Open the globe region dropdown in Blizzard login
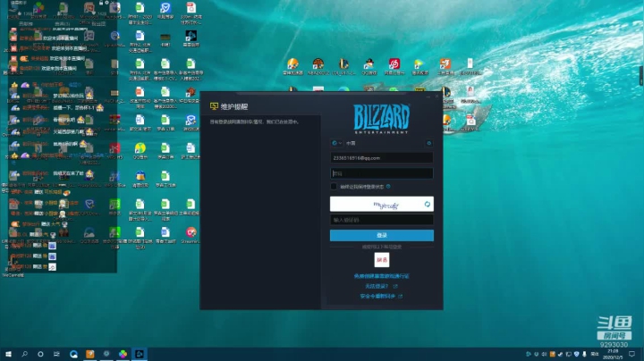 (337, 143)
